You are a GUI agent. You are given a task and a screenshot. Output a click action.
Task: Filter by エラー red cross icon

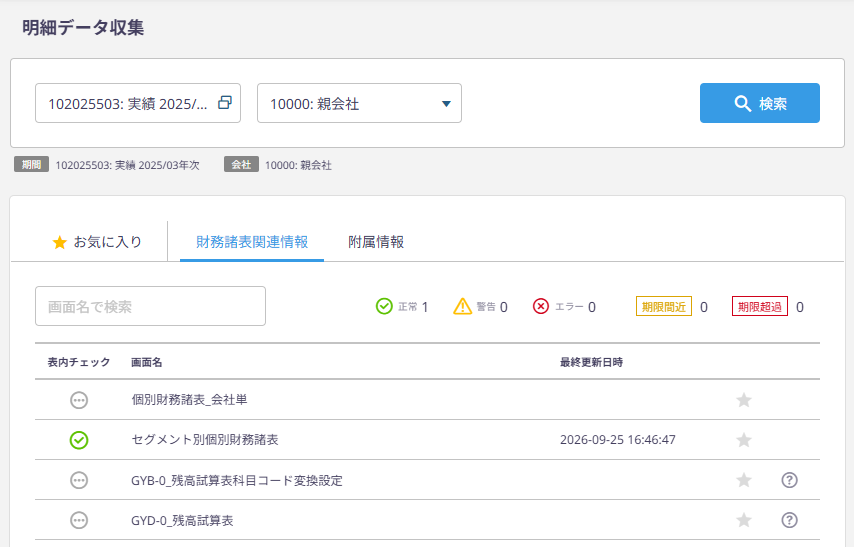(541, 306)
